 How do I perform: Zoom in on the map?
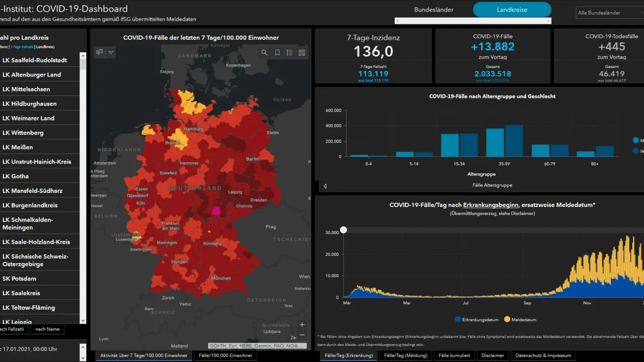(302, 325)
